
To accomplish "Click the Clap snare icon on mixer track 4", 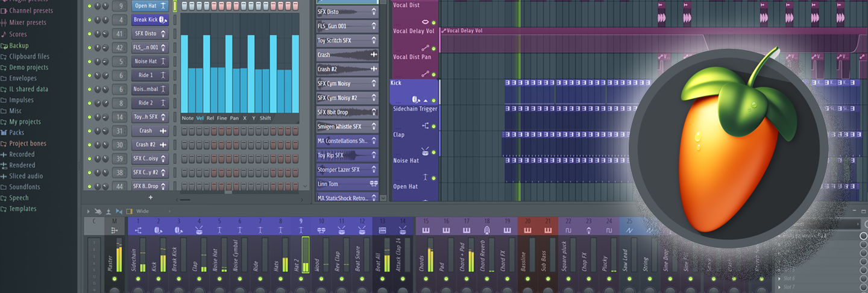I will [x=199, y=230].
